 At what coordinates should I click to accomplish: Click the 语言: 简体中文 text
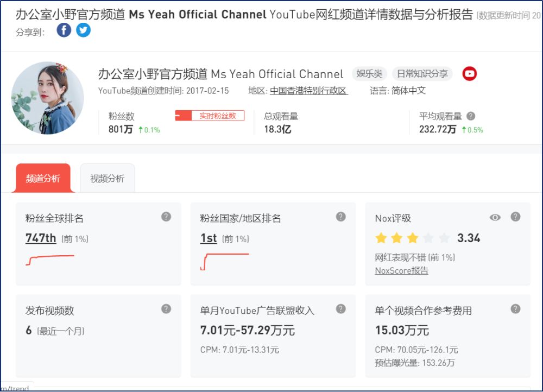point(397,91)
